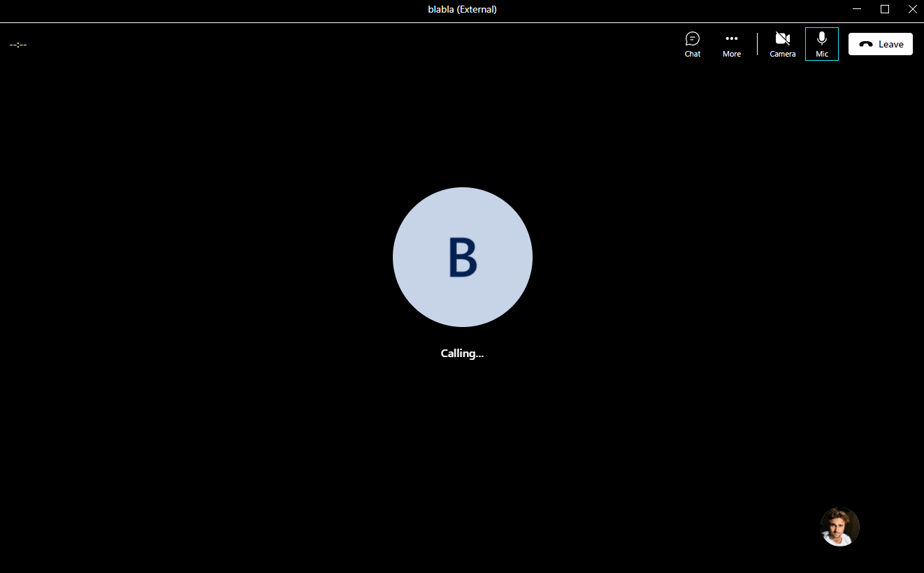The height and width of the screenshot is (573, 924).
Task: Click the More options ellipsis icon
Action: [x=731, y=38]
